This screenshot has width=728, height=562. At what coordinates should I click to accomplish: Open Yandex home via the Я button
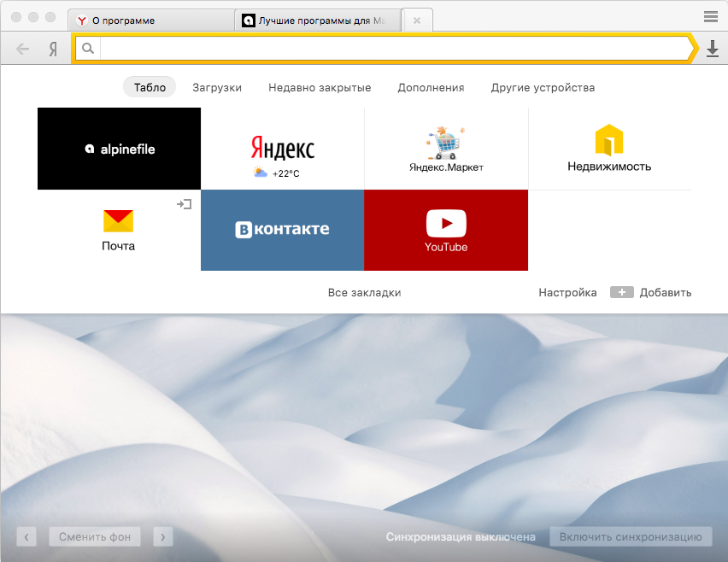[53, 49]
